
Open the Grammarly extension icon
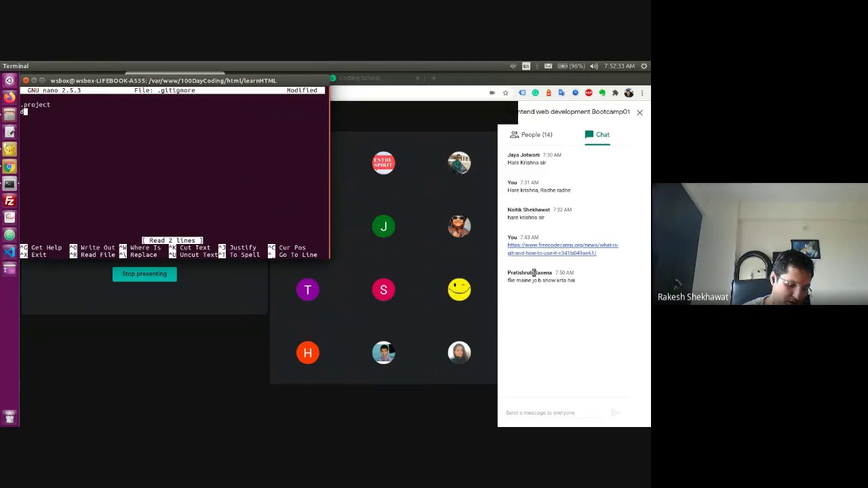535,93
